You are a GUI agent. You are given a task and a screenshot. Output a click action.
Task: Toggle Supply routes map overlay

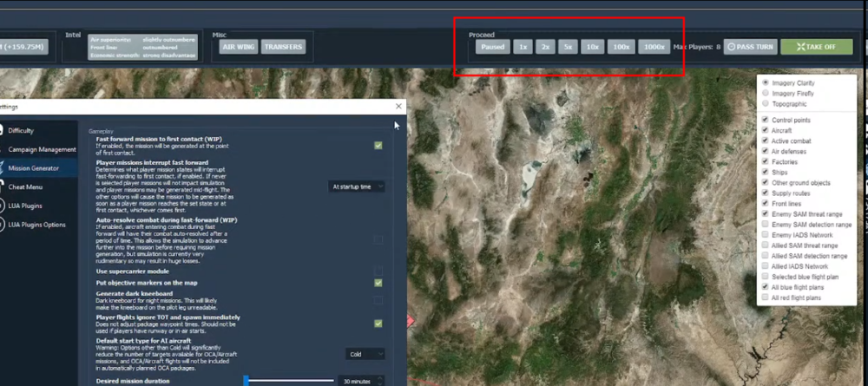[765, 193]
